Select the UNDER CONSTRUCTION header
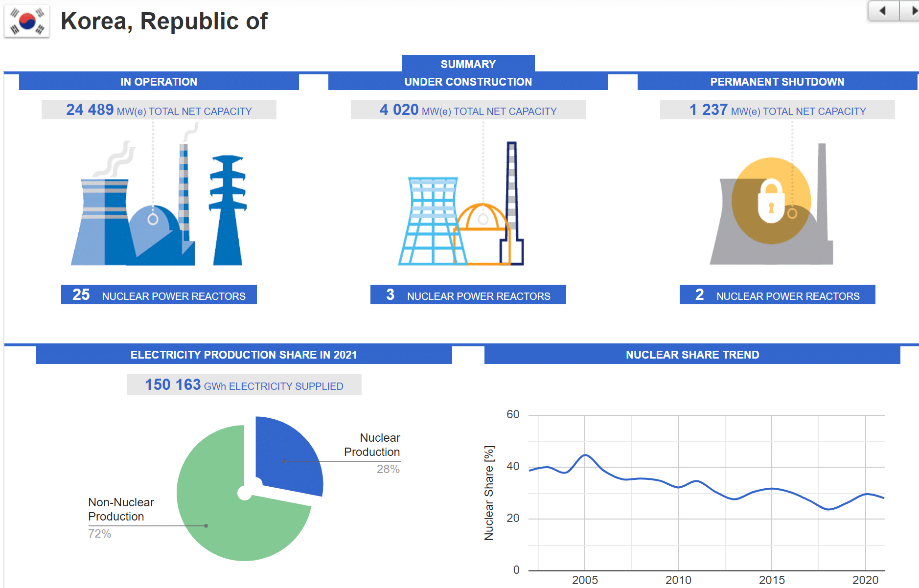Viewport: 919px width, 588px height. pyautogui.click(x=468, y=82)
